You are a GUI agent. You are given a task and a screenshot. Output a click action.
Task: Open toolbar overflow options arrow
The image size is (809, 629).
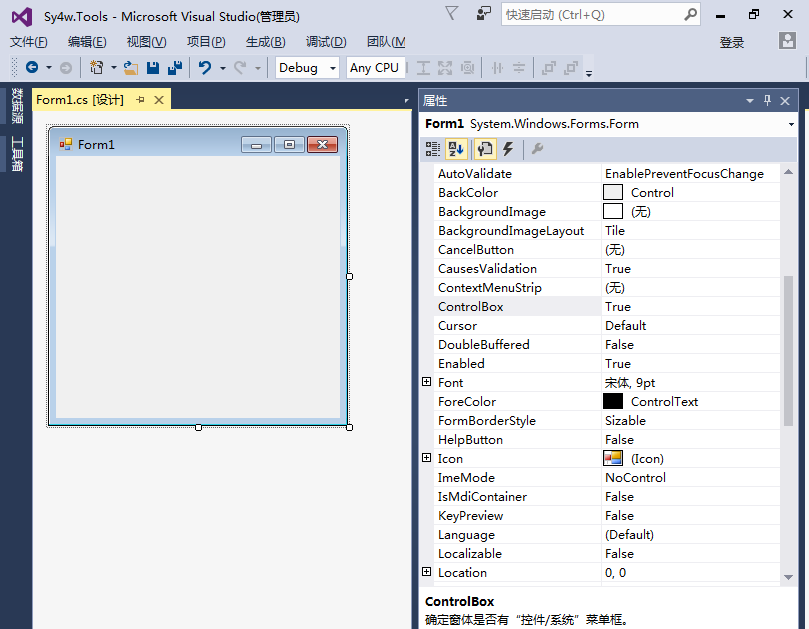pyautogui.click(x=589, y=73)
